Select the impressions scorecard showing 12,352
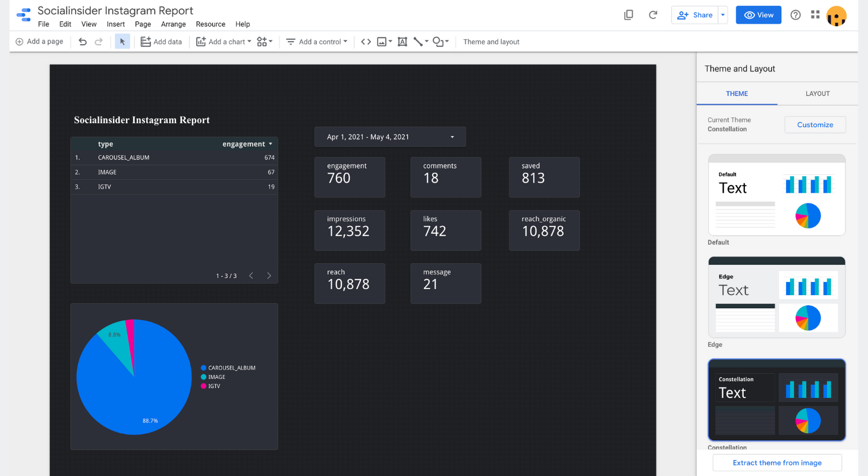 coord(350,230)
